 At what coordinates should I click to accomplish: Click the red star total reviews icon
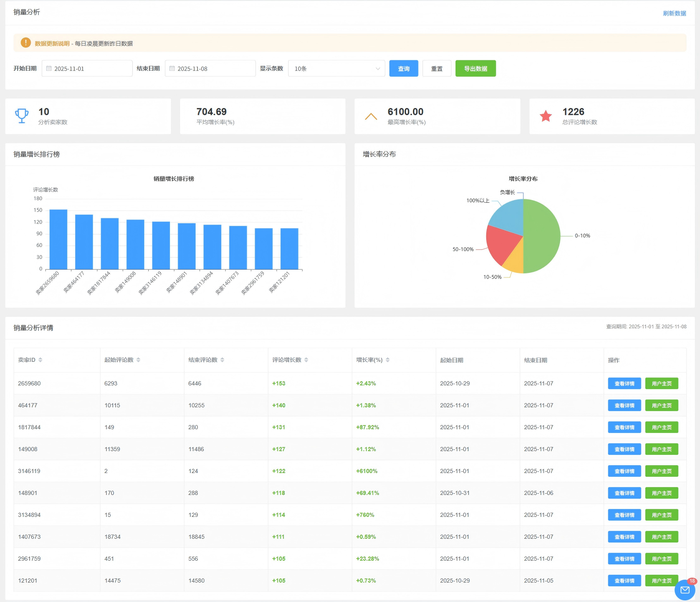pyautogui.click(x=545, y=116)
